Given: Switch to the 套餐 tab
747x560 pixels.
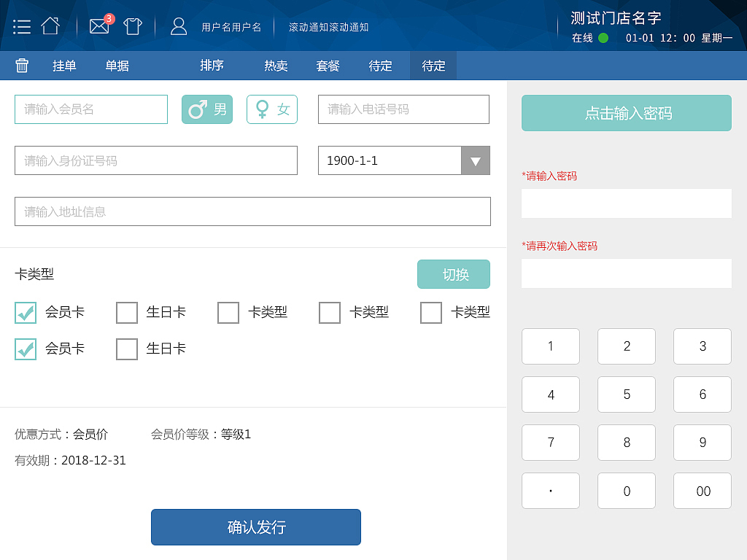Looking at the screenshot, I should click(x=328, y=65).
